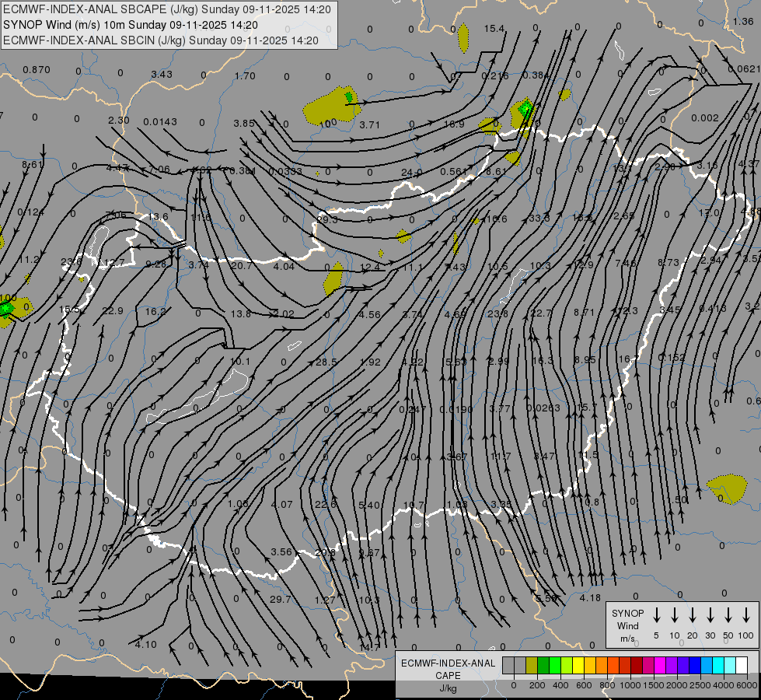This screenshot has width=761, height=700.
Task: Click the 50 m/s wind arrow in legend
Action: coord(728,615)
